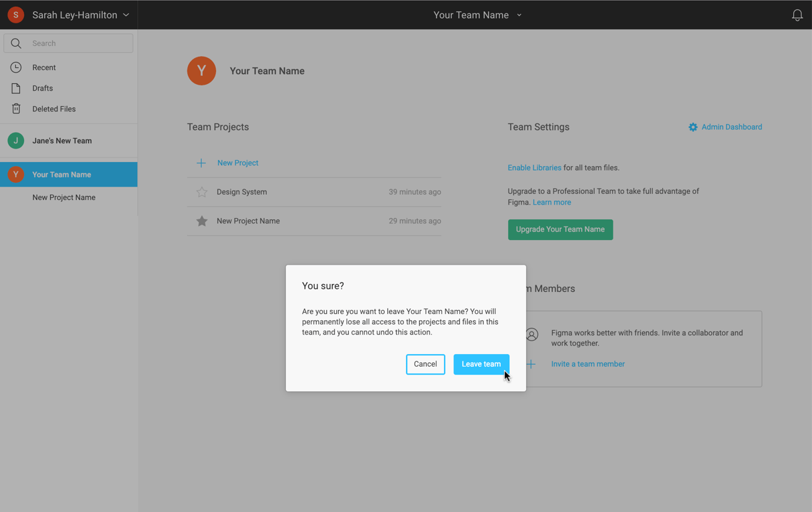Click the Recent clock icon
812x512 pixels.
point(16,67)
